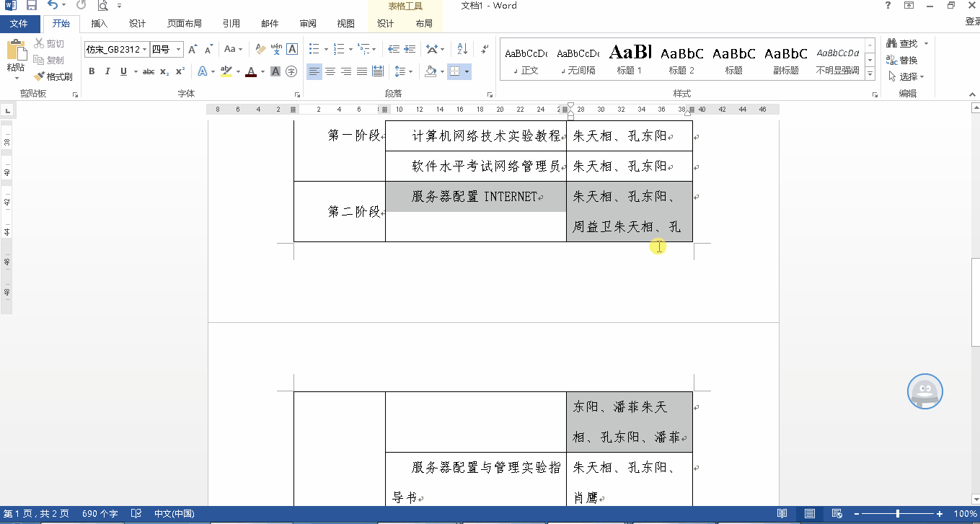Screen dimensions: 980x524
Task: Clear all formatting with the eraser icon
Action: 260,50
